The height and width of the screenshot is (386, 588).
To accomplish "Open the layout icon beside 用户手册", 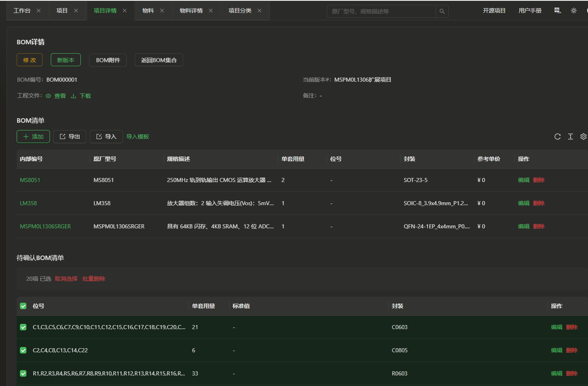I will [x=558, y=11].
